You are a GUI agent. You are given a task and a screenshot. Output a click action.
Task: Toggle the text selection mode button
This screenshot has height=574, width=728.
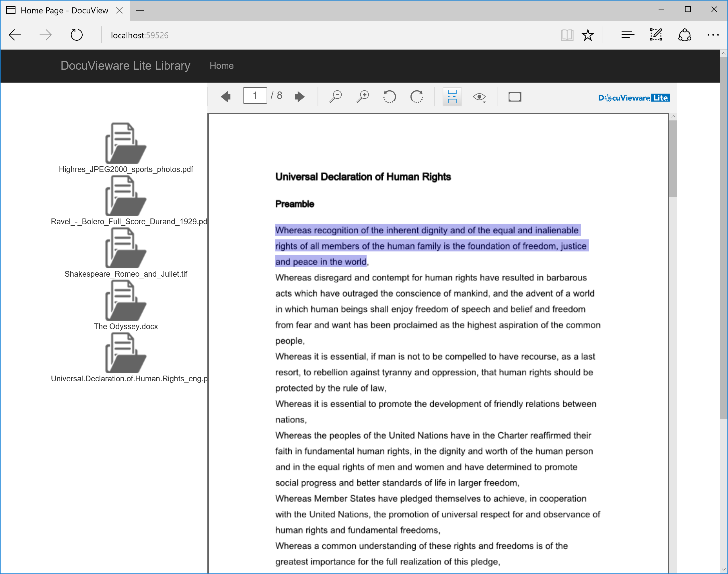(452, 97)
